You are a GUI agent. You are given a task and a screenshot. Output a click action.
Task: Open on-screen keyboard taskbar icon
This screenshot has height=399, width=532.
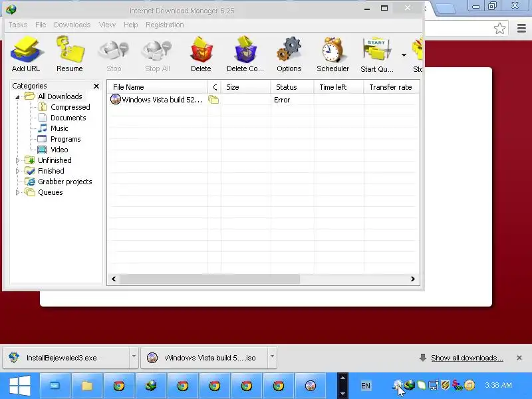[55, 386]
